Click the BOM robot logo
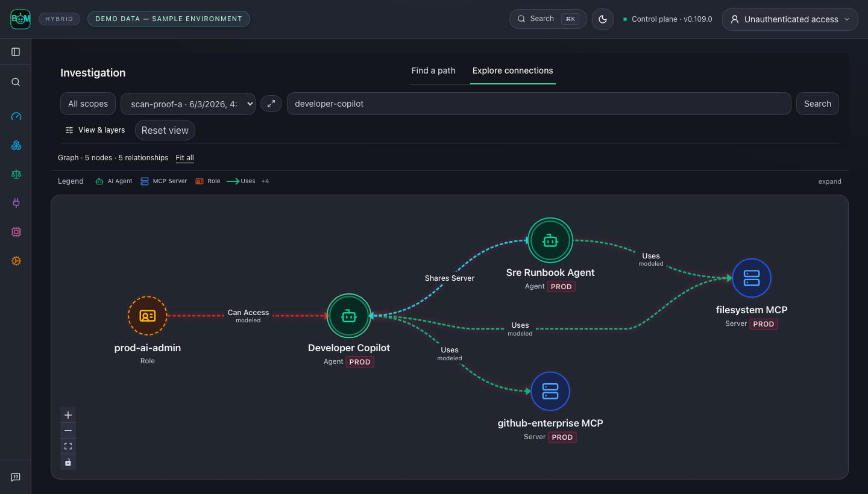Screen dimensions: 868x494 [x=20, y=19]
